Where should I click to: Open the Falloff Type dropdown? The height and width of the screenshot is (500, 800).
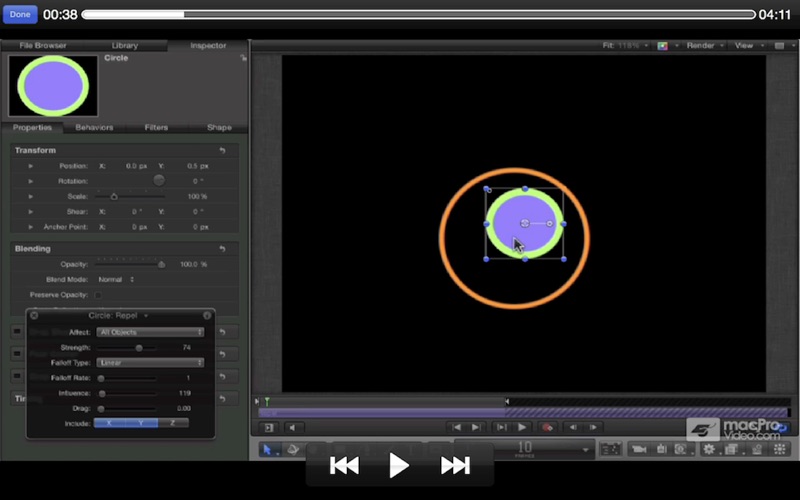(x=150, y=362)
